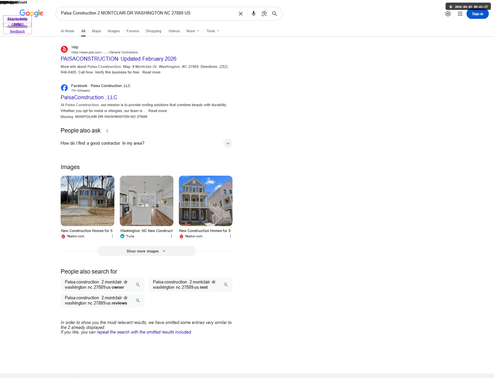Click the Google logo
Image resolution: width=500 pixels, height=378 pixels.
click(31, 13)
